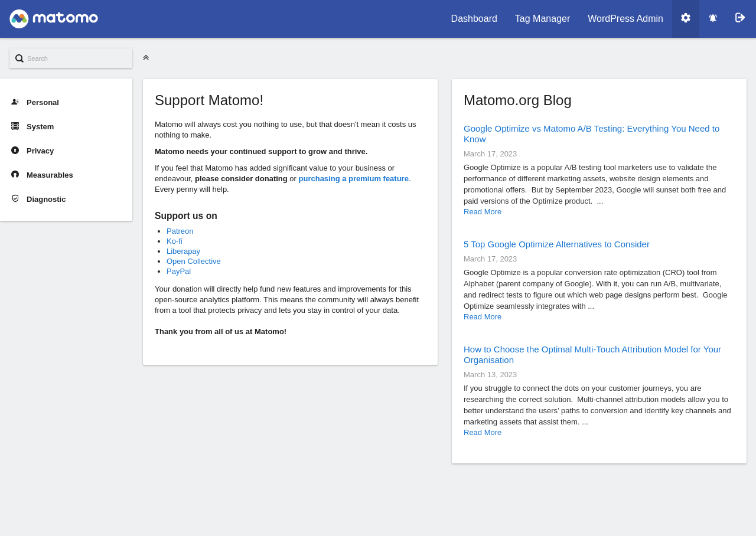Click the System server icon

[15, 126]
